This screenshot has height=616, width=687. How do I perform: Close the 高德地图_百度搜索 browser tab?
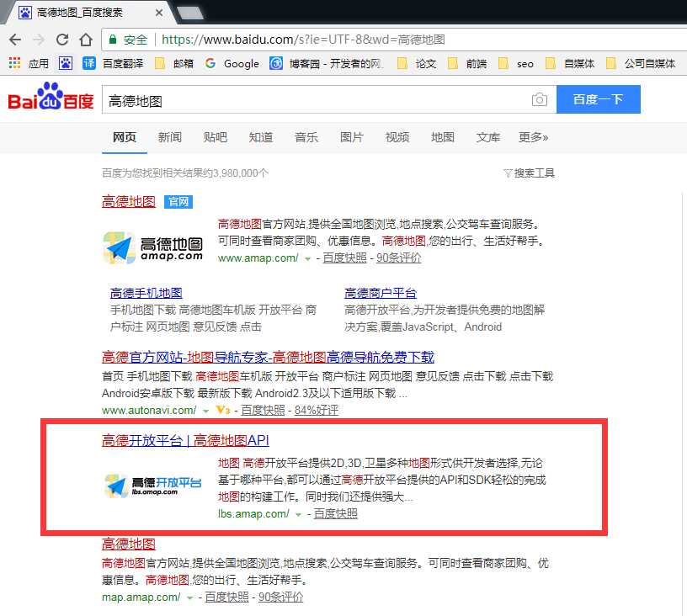159,13
